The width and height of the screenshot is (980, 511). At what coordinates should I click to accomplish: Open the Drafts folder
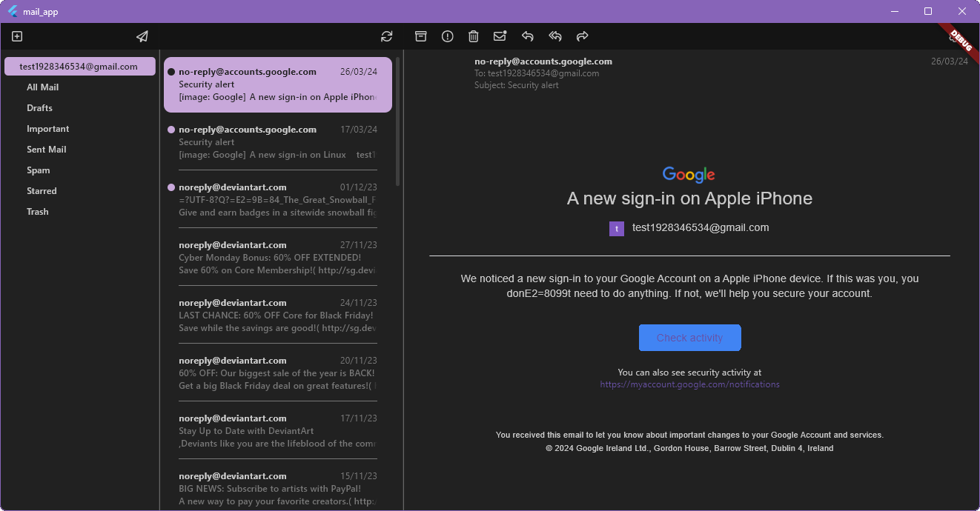[x=40, y=108]
